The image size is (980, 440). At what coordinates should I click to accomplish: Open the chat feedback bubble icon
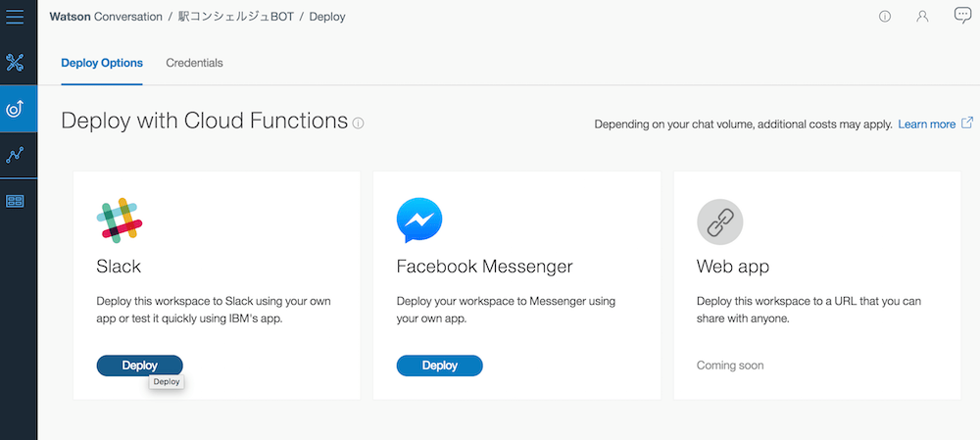click(962, 16)
